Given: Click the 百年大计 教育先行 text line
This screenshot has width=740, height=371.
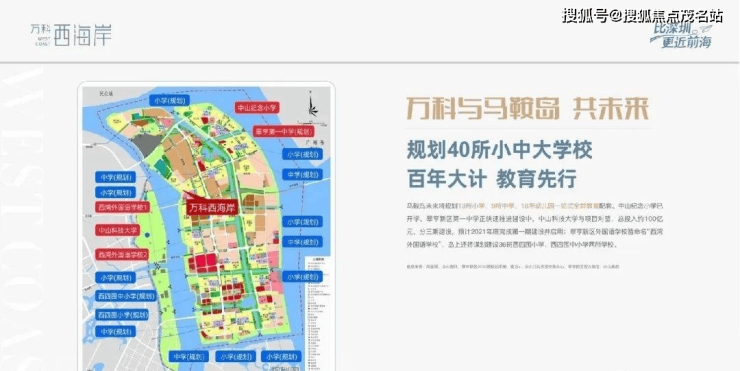Looking at the screenshot, I should [x=491, y=179].
